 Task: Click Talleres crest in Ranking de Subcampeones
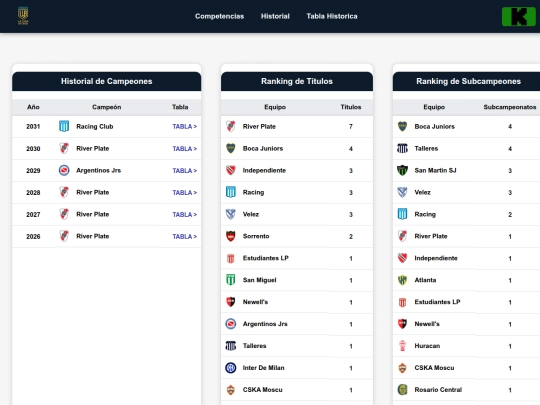coord(403,148)
